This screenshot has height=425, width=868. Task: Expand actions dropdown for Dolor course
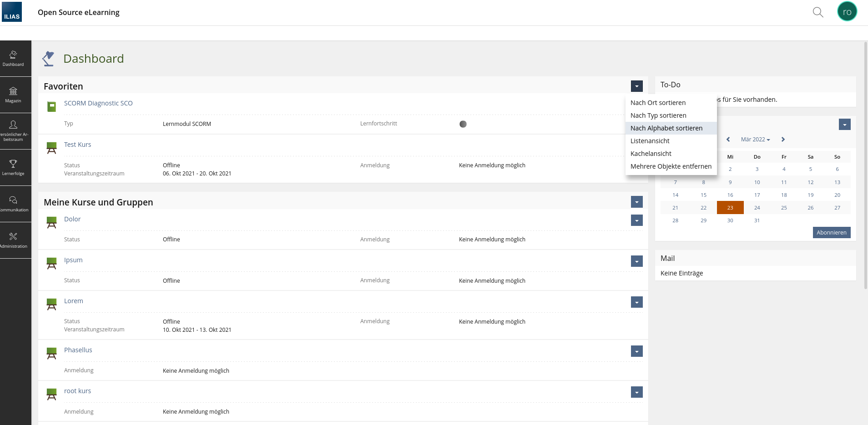tap(636, 220)
